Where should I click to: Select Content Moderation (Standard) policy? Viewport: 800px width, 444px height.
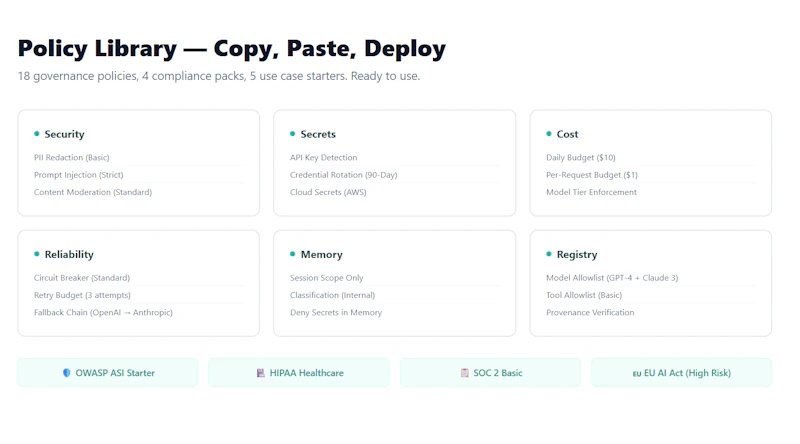(93, 192)
